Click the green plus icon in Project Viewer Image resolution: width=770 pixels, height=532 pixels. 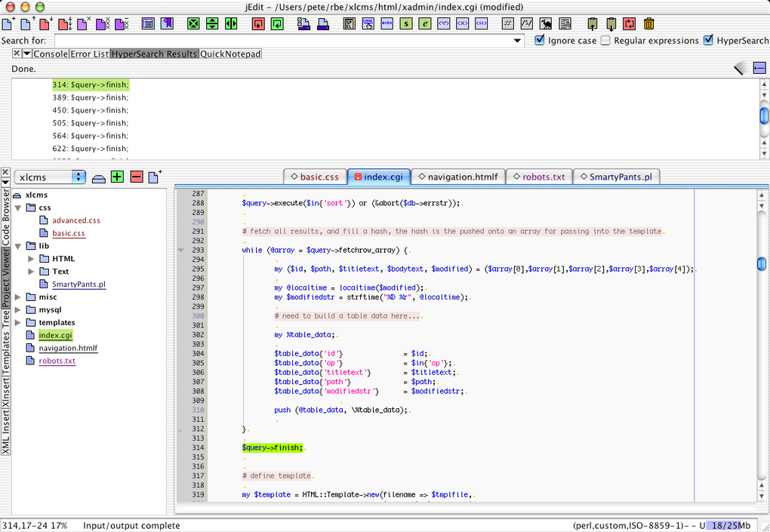pos(117,177)
